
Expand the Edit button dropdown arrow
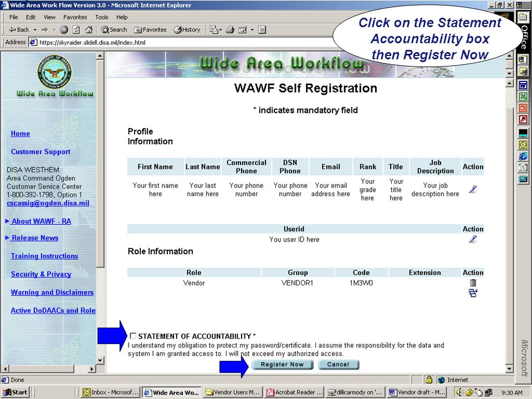[x=252, y=30]
